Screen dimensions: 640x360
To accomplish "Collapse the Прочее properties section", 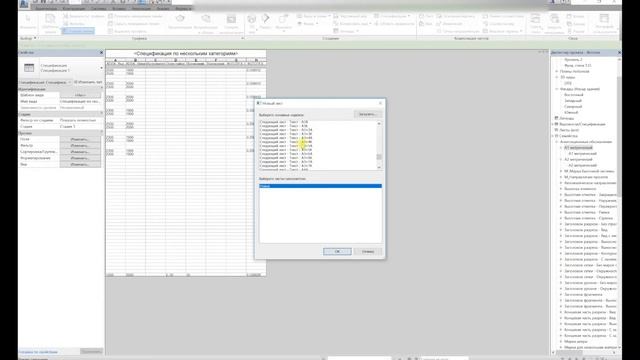I will click(102, 133).
